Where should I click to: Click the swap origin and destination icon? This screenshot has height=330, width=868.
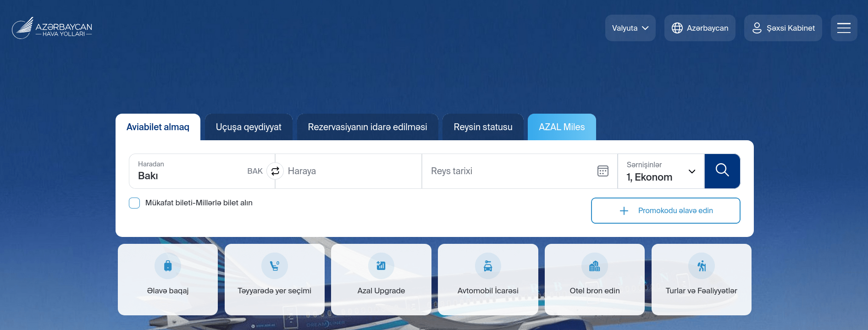tap(275, 171)
